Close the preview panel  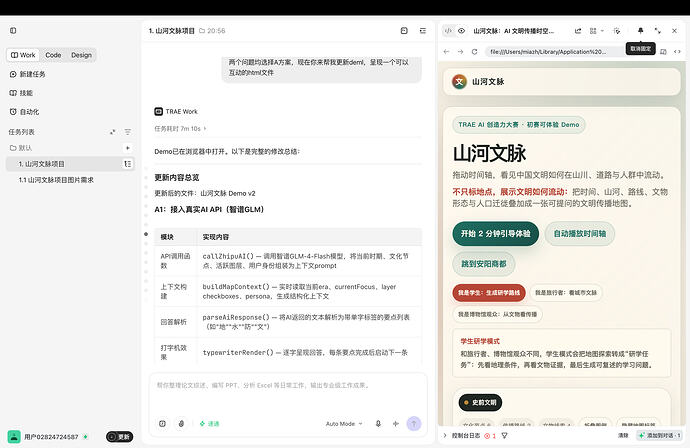coord(674,30)
